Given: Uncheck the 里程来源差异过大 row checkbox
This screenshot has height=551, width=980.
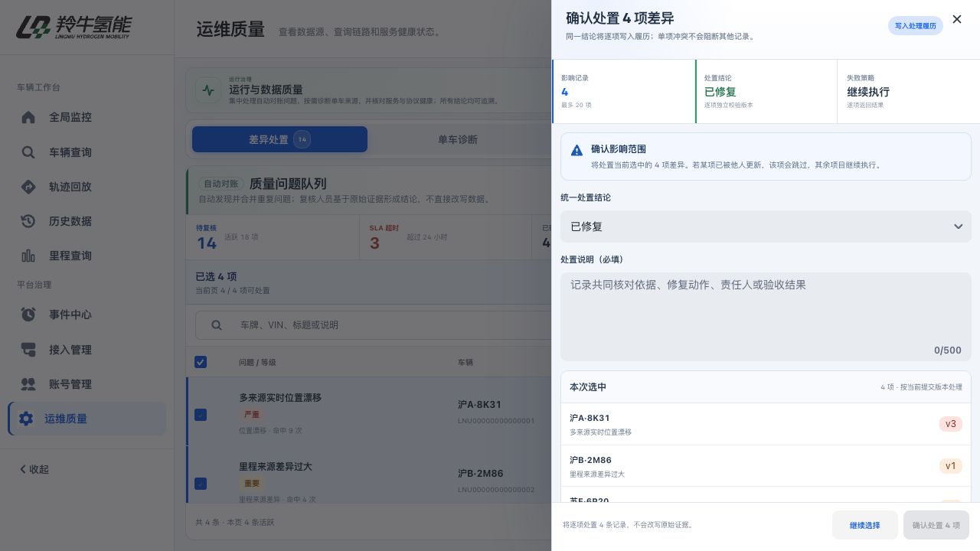Looking at the screenshot, I should coord(201,484).
